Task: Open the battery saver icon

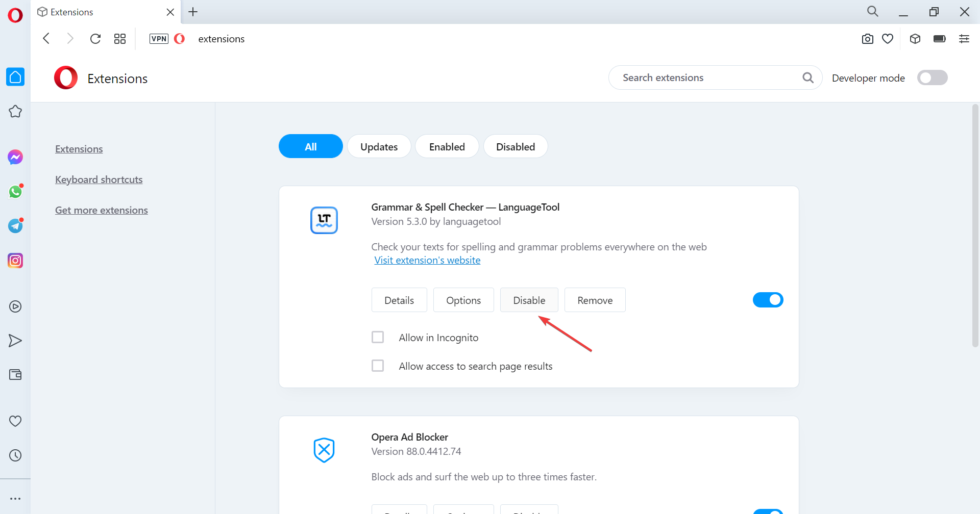Action: 940,39
